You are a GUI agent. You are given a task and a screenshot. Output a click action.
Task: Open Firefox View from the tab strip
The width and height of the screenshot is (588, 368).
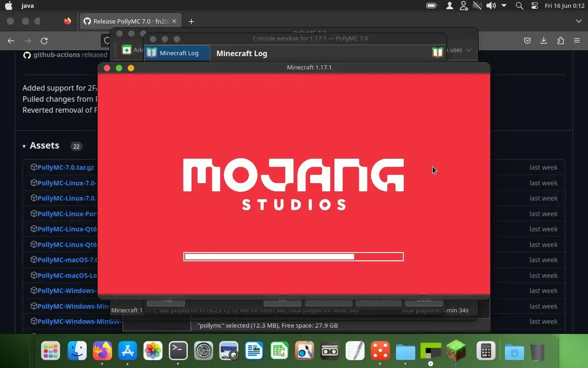click(68, 21)
